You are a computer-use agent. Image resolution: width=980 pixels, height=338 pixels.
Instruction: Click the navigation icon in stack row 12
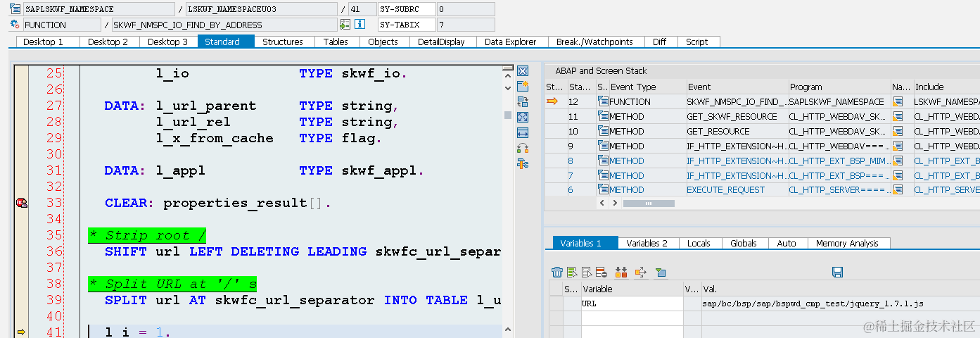click(898, 102)
